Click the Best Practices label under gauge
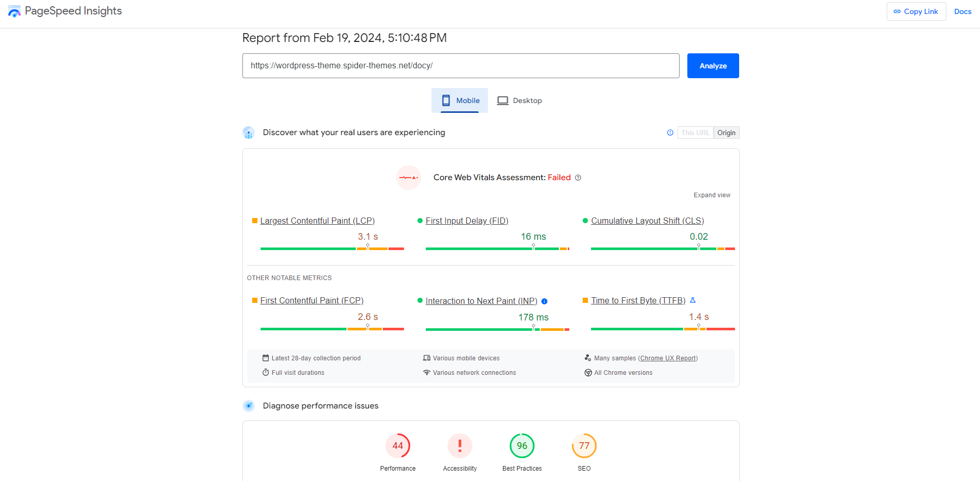The width and height of the screenshot is (980, 481). pos(522,469)
